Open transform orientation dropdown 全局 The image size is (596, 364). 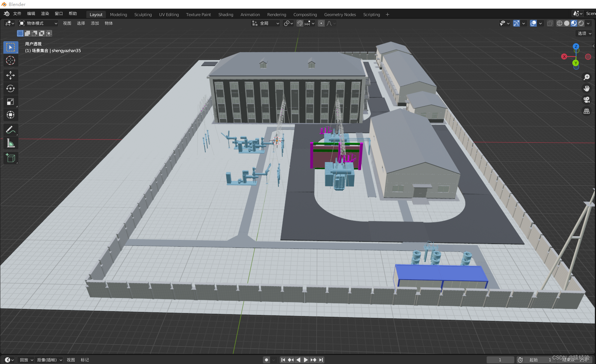coord(265,23)
